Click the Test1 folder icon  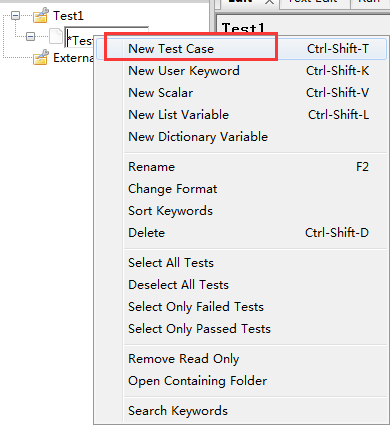coord(41,15)
